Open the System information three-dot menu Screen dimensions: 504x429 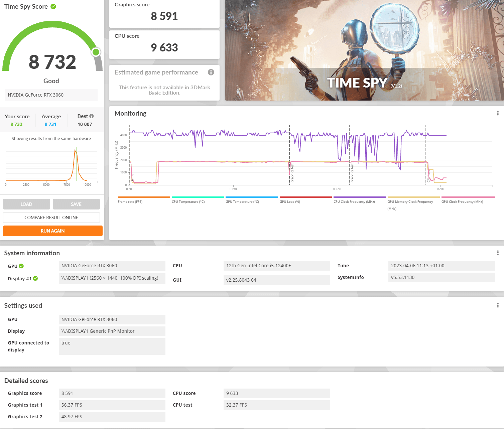[x=498, y=253]
